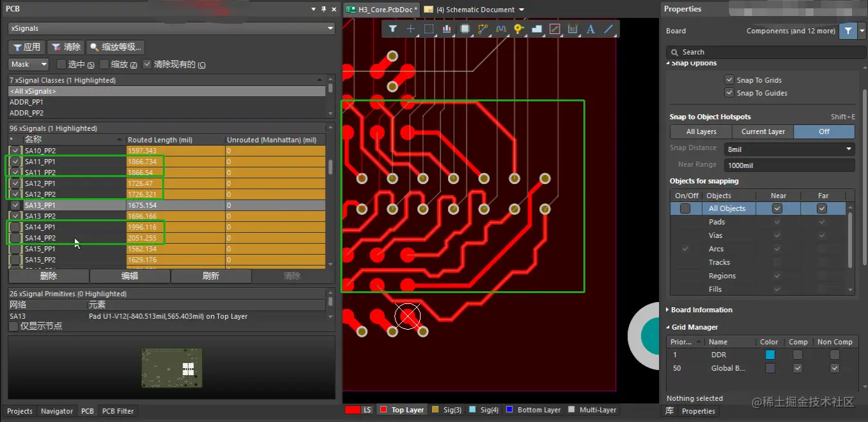Viewport: 868px width, 422px height.
Task: Click the 缩放等级... zoom level button
Action: click(116, 47)
